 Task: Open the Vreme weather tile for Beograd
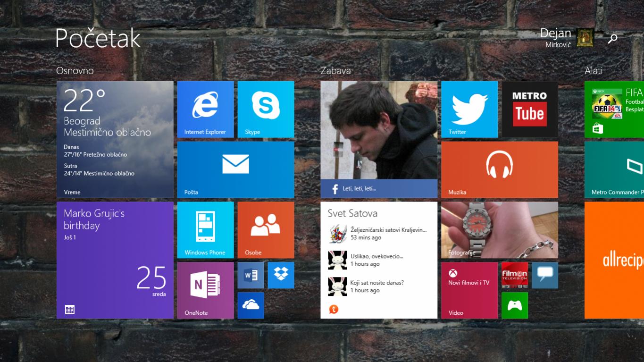115,139
